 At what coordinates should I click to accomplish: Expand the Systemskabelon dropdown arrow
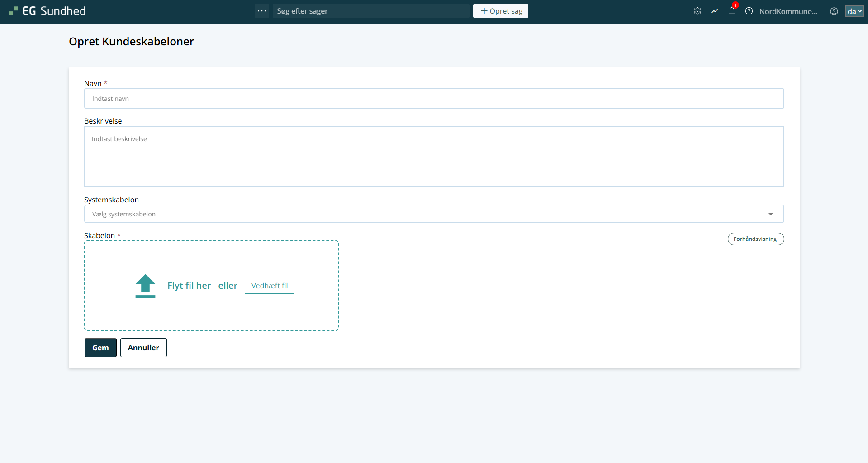coord(770,214)
